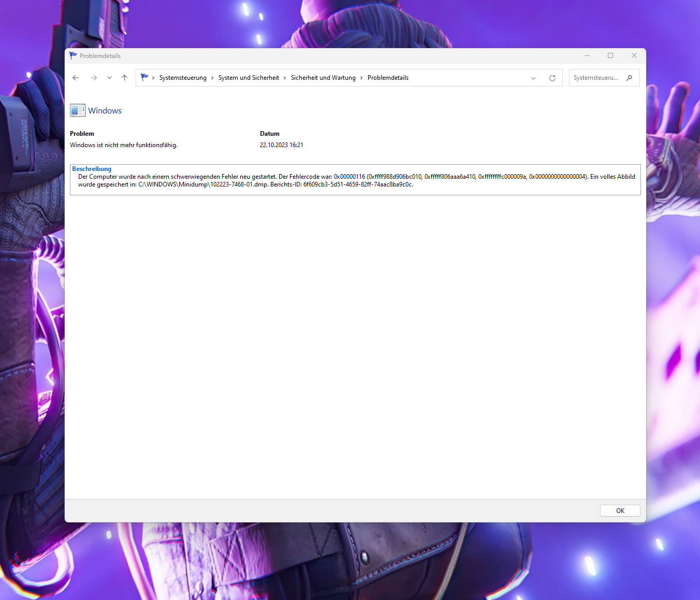The width and height of the screenshot is (700, 600).
Task: Select the Problem label
Action: coord(82,134)
